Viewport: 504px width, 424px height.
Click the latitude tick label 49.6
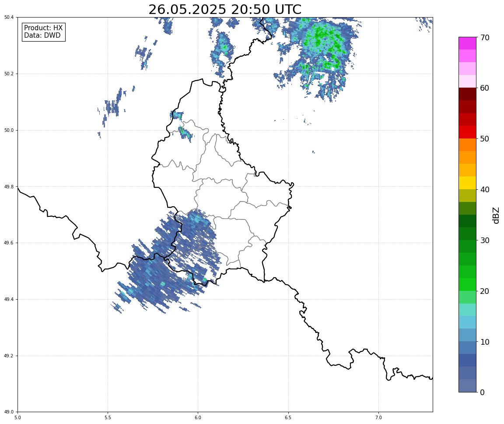(8, 243)
